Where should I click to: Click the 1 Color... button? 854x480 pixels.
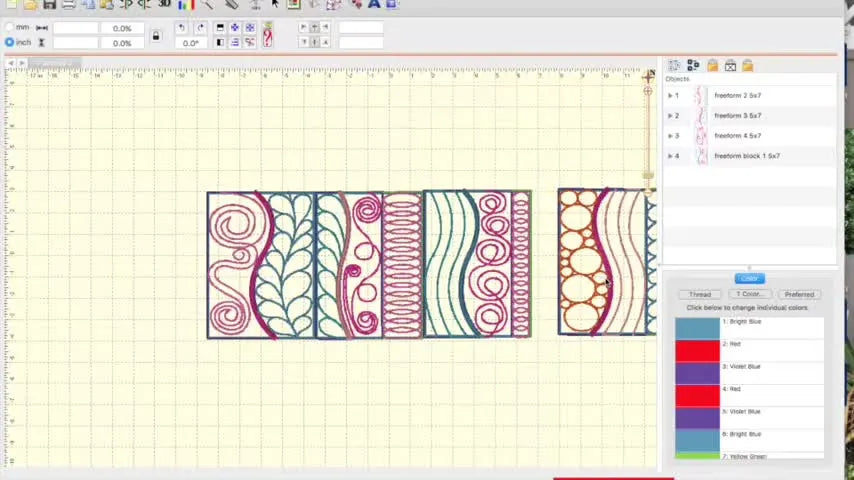[x=750, y=294]
